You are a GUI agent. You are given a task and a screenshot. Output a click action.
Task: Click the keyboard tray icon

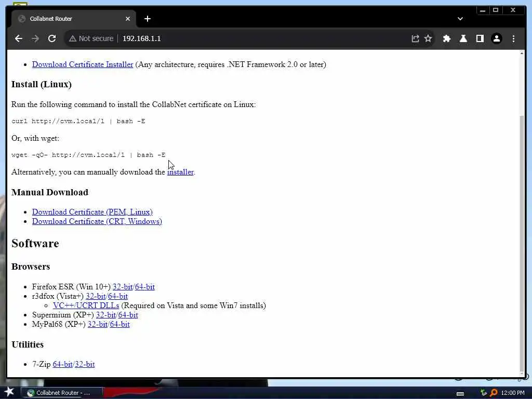tap(460, 394)
